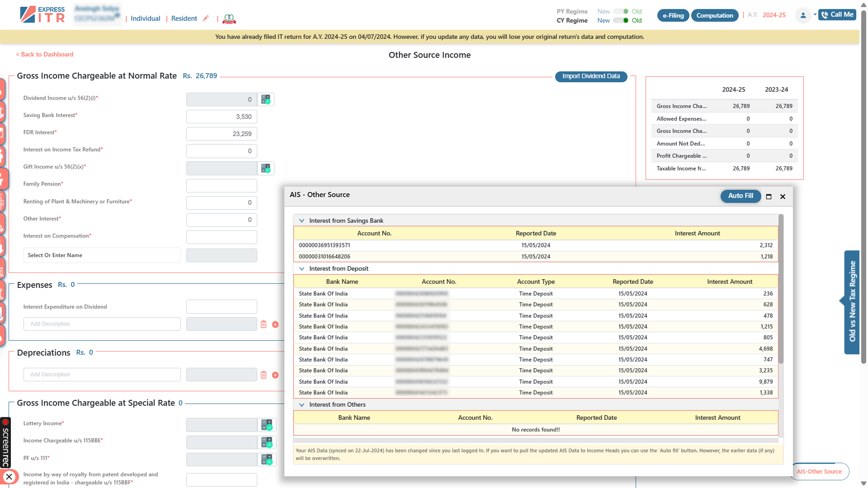Viewport: 868px width, 488px height.
Task: Click the Auto Fill button
Action: click(x=741, y=196)
